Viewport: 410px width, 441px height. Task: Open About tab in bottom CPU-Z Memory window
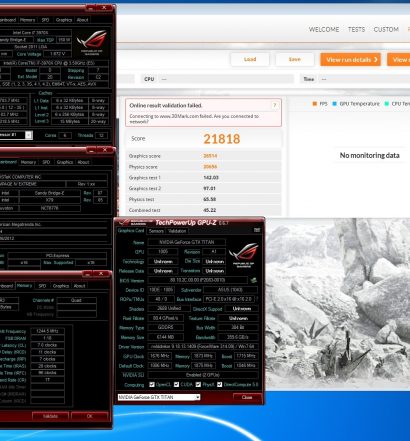click(x=79, y=286)
